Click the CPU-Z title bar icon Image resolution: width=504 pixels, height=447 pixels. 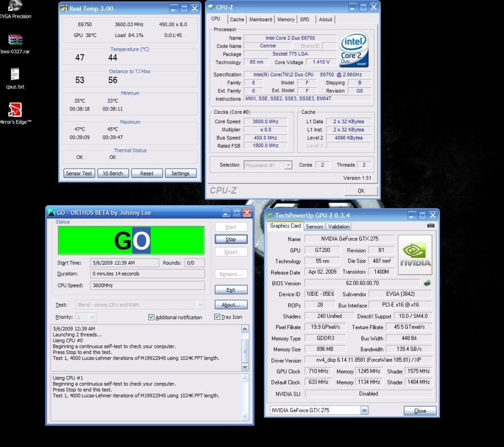click(210, 7)
